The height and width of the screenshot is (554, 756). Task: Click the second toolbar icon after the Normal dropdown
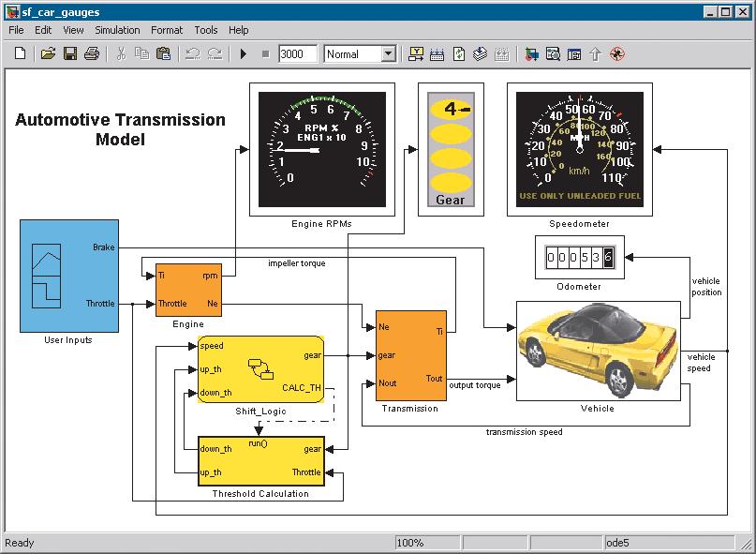pyautogui.click(x=437, y=54)
